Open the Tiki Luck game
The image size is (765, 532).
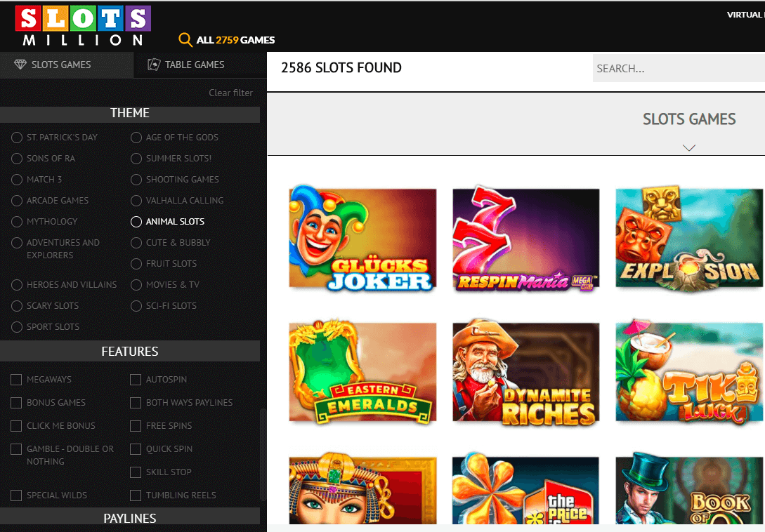(x=689, y=372)
